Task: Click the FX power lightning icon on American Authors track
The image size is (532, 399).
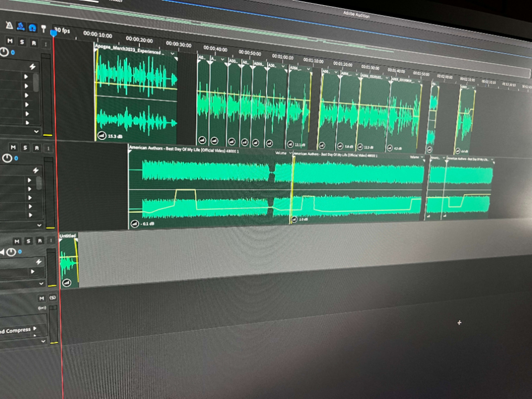Action: [x=36, y=170]
